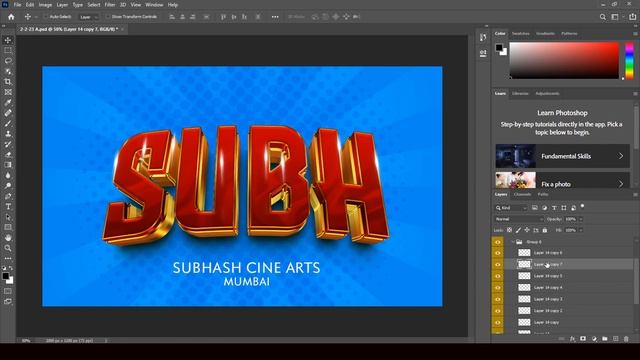This screenshot has width=640, height=360.
Task: Open the File menu
Action: [17, 5]
